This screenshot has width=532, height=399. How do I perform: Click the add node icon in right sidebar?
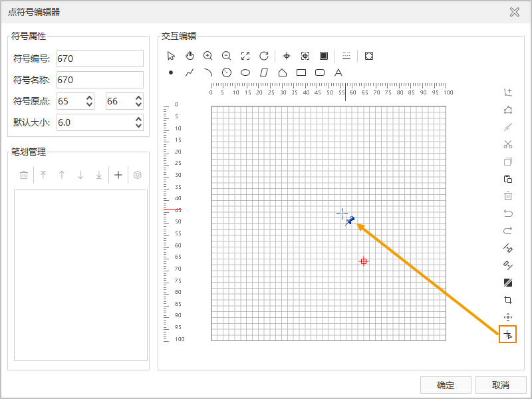[508, 92]
